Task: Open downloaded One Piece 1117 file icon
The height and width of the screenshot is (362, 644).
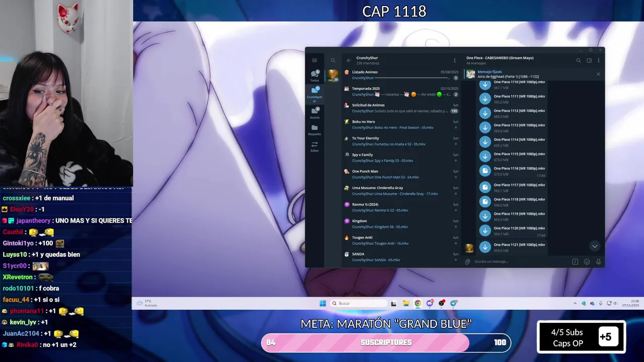Action: (485, 188)
